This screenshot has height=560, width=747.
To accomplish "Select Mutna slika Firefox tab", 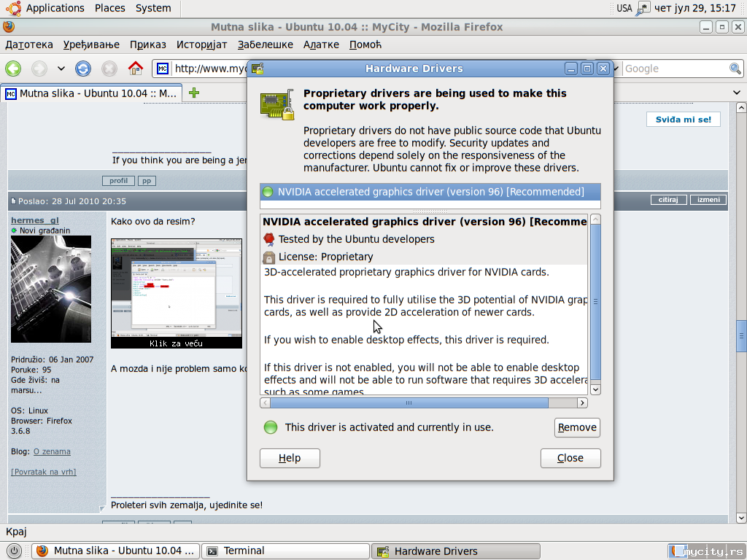I will click(92, 93).
